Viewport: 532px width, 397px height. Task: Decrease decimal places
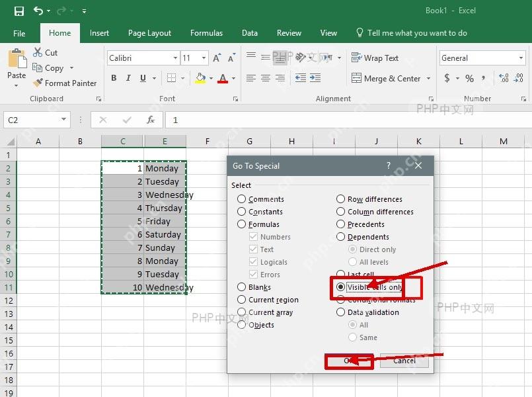tap(518, 79)
